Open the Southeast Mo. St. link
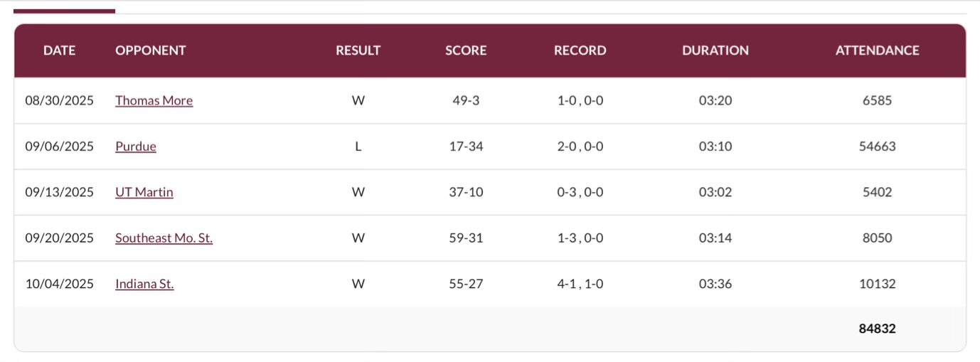Image resolution: width=980 pixels, height=362 pixels. (164, 238)
